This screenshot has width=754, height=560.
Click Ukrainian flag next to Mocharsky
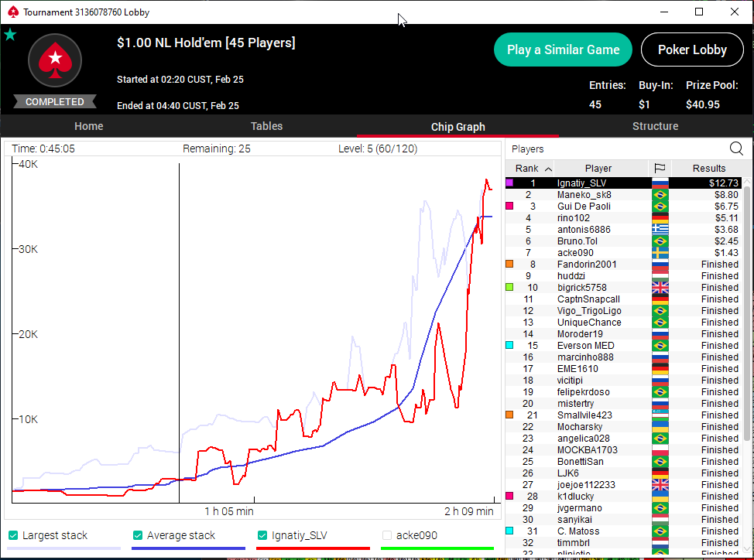point(660,426)
